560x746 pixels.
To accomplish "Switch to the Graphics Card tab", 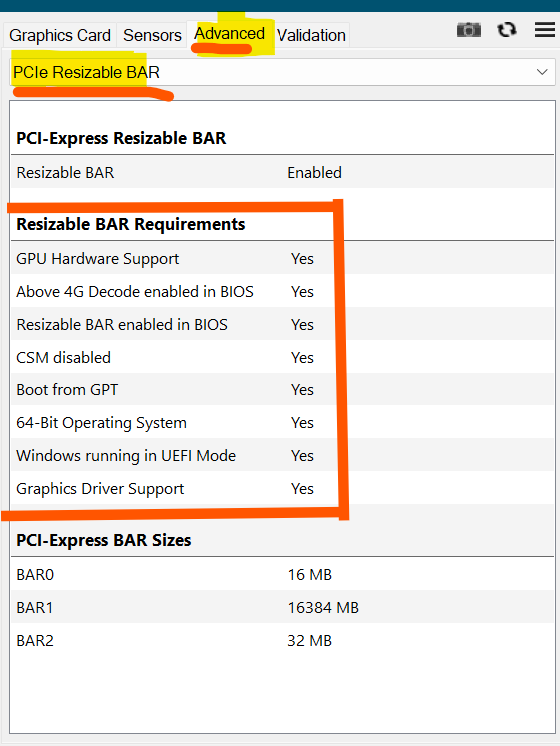I will pos(60,35).
